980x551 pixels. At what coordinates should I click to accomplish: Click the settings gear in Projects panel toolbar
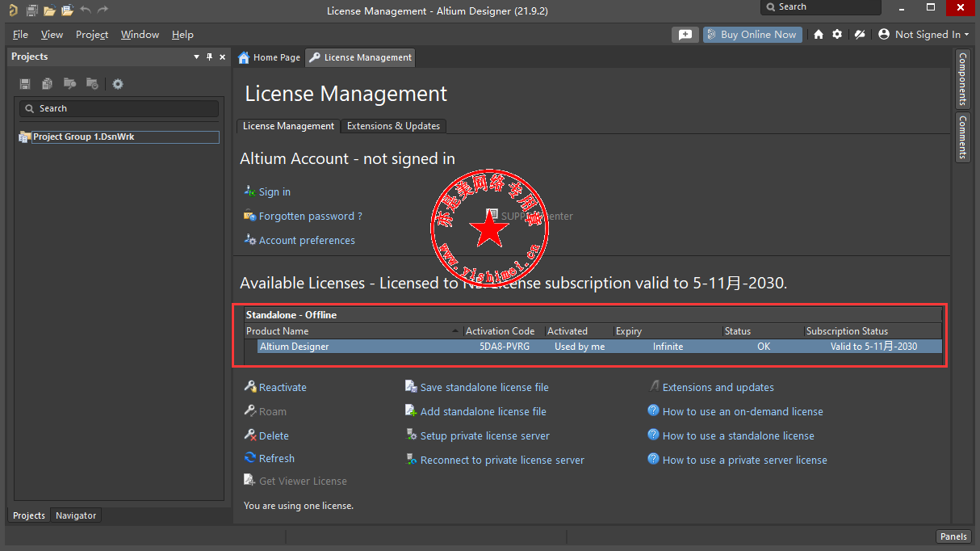118,84
